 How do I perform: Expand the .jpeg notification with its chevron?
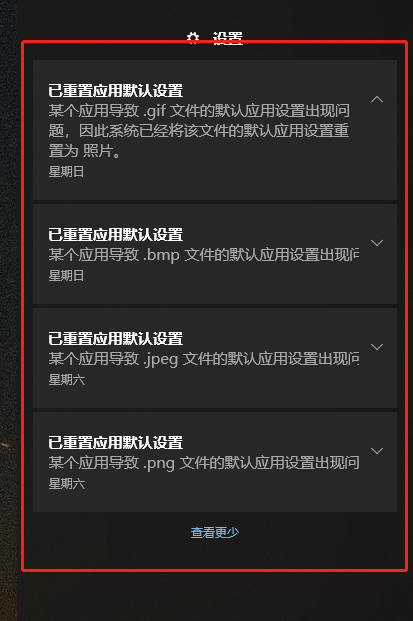click(x=377, y=347)
